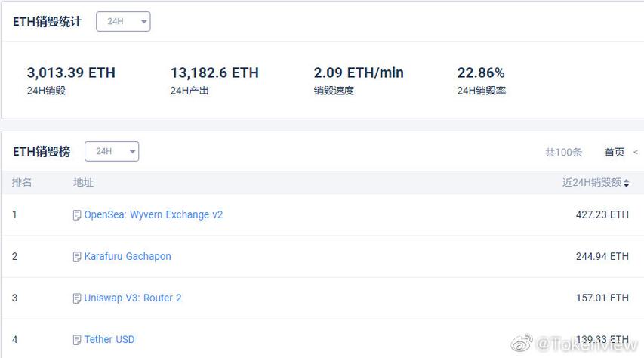This screenshot has height=358, width=644.
Task: Click the 24H产出 label
Action: [x=190, y=91]
